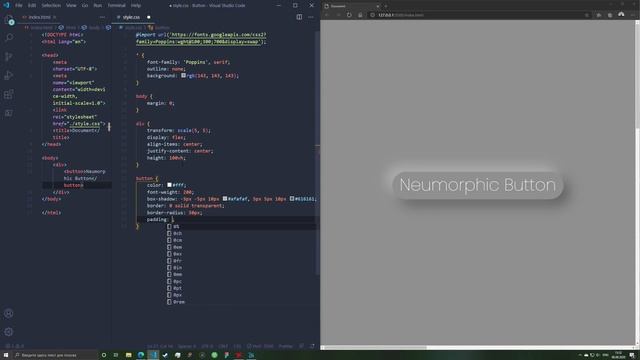Select the 0in autocomplete suggestion
The image size is (640, 360).
[x=241, y=268]
